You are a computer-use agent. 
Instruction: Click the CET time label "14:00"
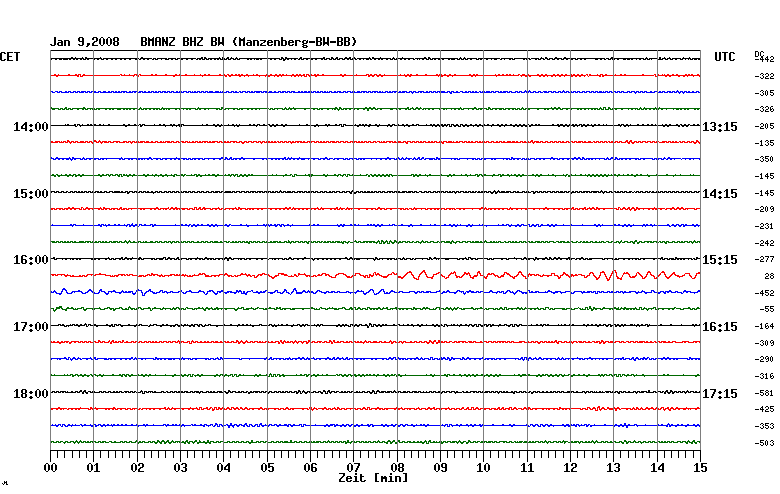pyautogui.click(x=31, y=127)
